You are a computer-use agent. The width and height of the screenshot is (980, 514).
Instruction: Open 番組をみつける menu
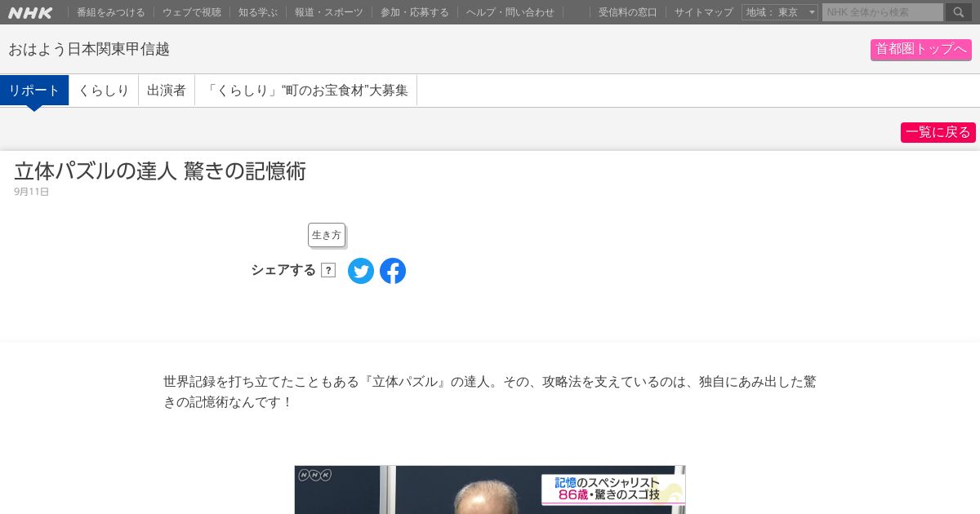pyautogui.click(x=111, y=12)
